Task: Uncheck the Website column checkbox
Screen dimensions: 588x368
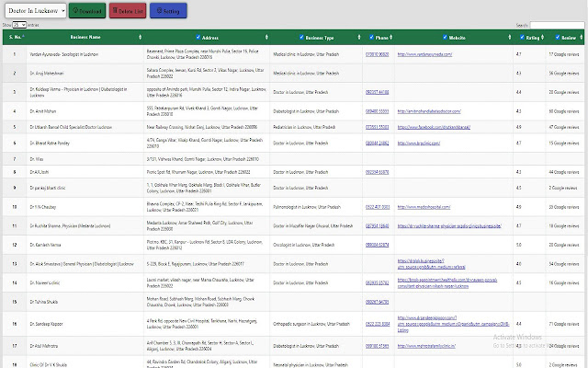Action: coord(445,37)
